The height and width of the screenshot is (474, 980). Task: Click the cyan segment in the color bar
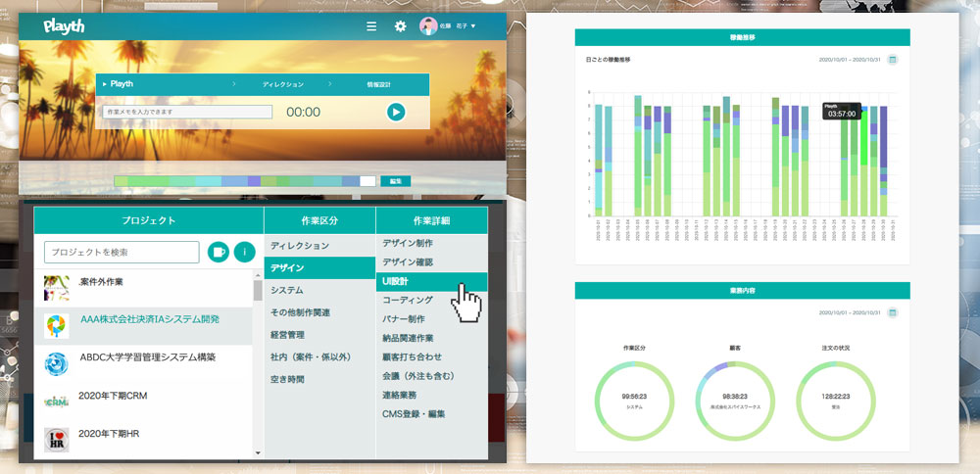point(208,181)
